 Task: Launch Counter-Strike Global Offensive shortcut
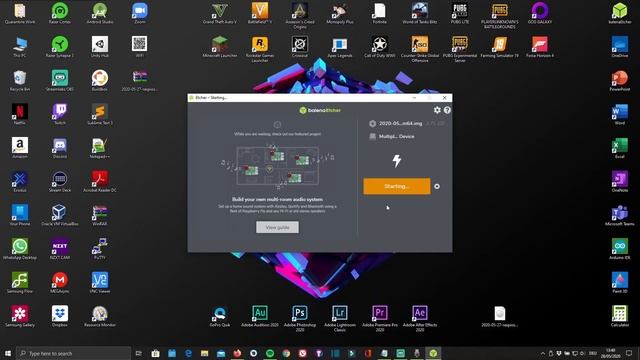[x=420, y=48]
